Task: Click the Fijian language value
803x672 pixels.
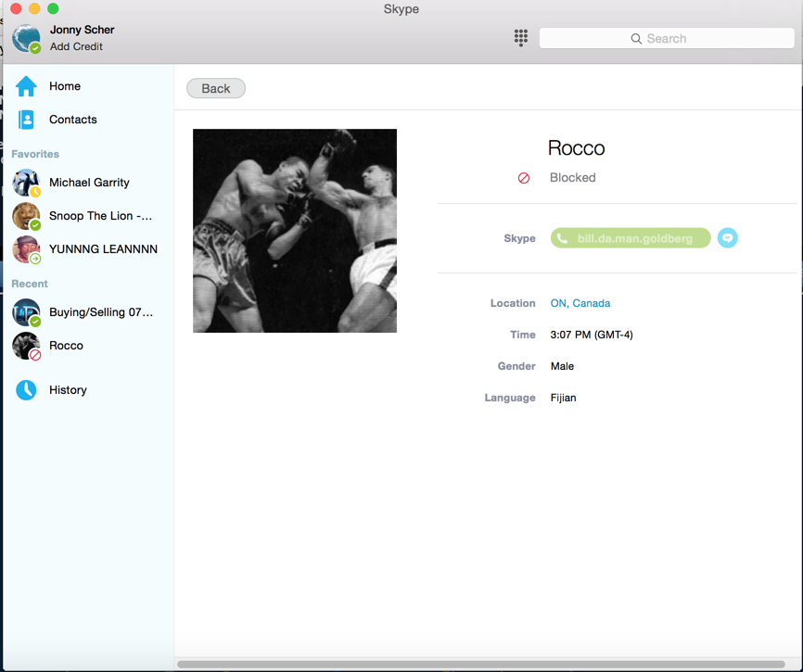Action: point(564,399)
